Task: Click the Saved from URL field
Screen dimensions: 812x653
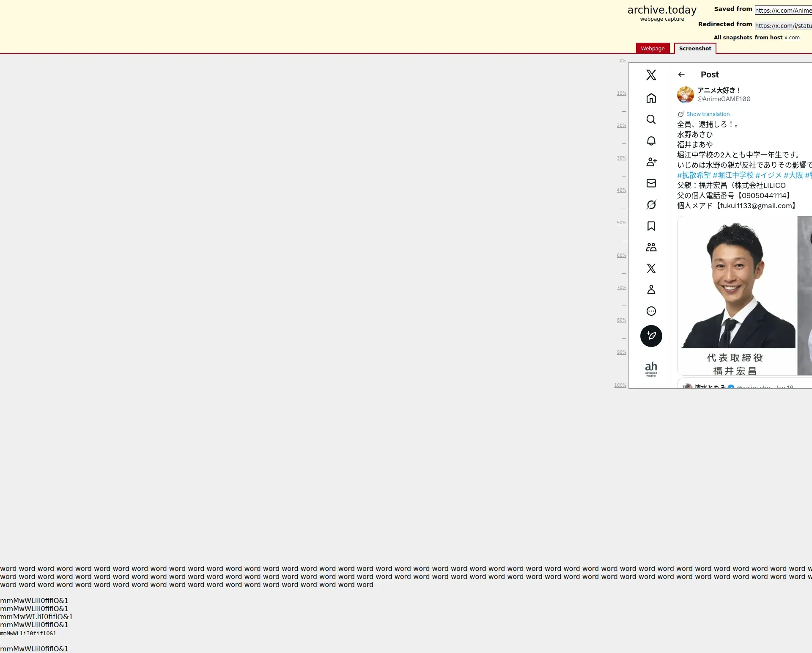Action: [783, 11]
